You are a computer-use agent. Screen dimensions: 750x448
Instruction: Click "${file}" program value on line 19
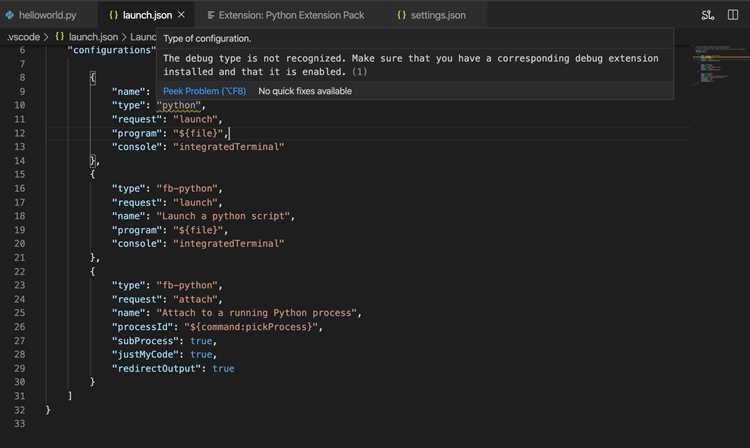(199, 230)
